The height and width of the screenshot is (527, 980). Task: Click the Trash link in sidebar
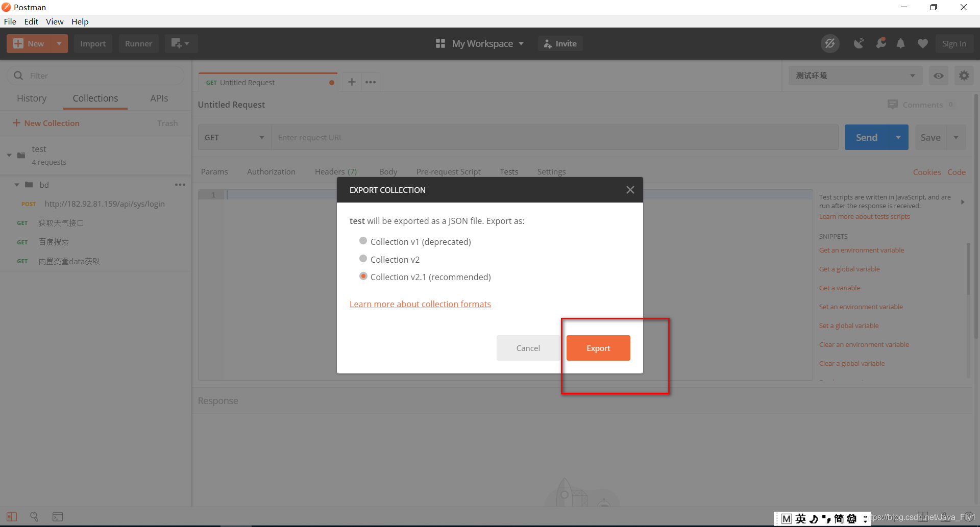[167, 123]
